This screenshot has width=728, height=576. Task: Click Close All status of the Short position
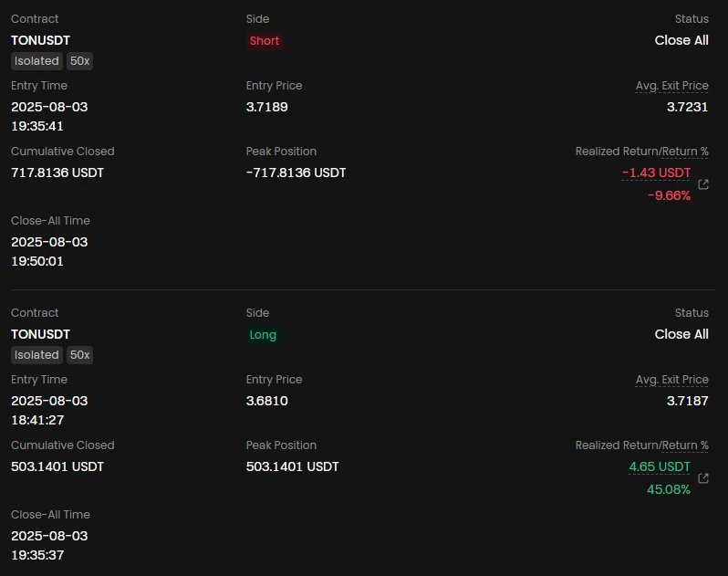681,40
